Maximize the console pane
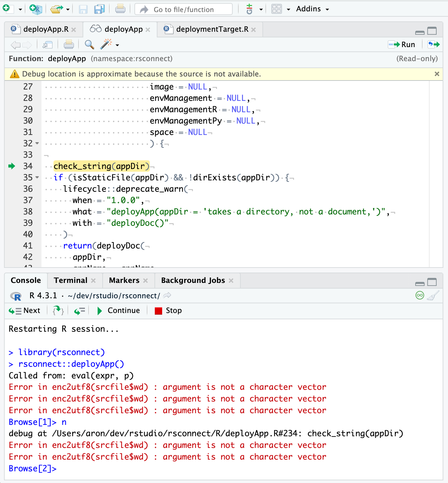This screenshot has width=448, height=483. pyautogui.click(x=432, y=282)
